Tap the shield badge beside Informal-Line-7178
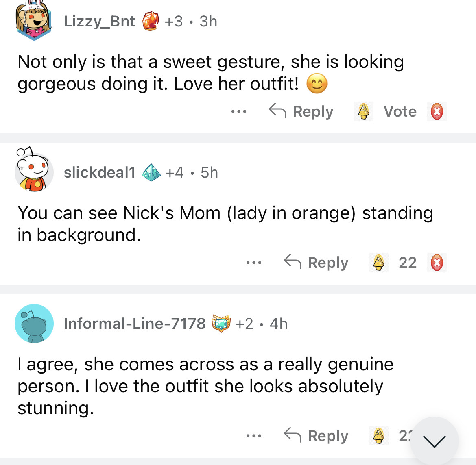 point(221,324)
